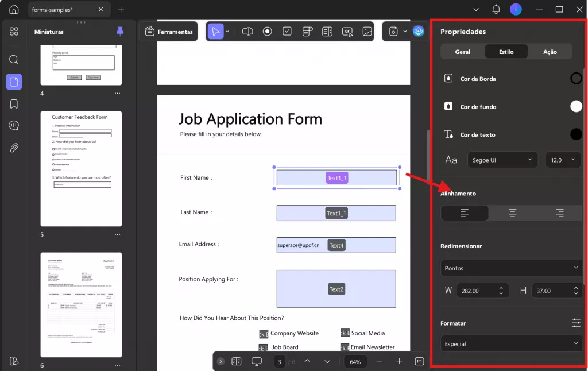Select the Last Name Text1_1 field
This screenshot has height=371, width=588.
click(336, 213)
